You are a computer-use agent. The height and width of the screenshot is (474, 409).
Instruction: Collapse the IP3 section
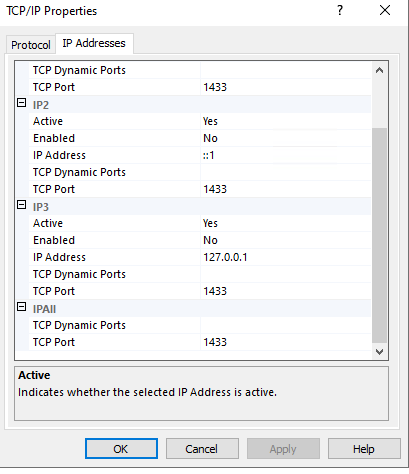(x=21, y=205)
